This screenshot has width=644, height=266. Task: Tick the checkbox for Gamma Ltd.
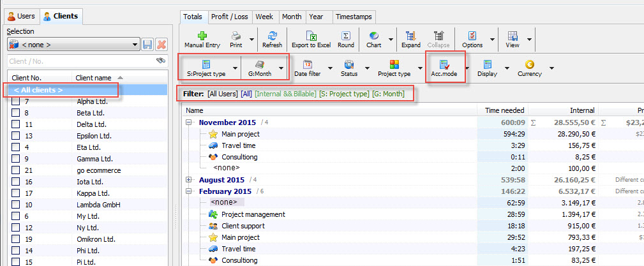tap(15, 159)
